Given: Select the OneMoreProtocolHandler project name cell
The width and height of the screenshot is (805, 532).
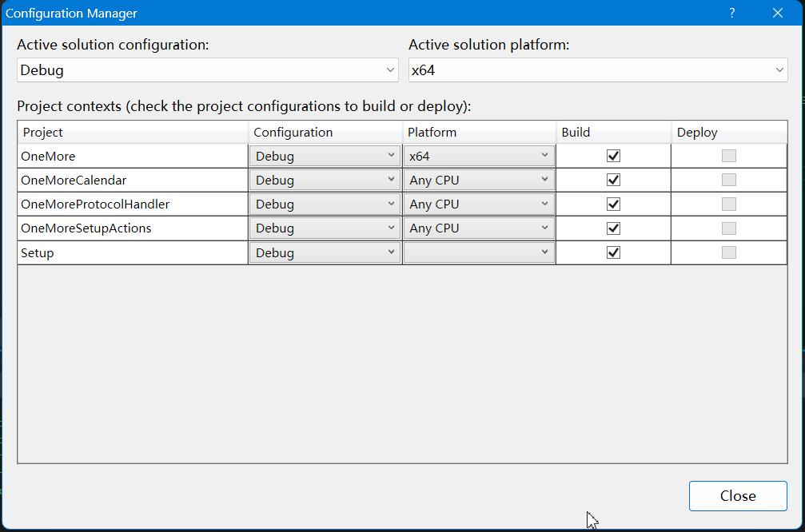Looking at the screenshot, I should point(133,204).
